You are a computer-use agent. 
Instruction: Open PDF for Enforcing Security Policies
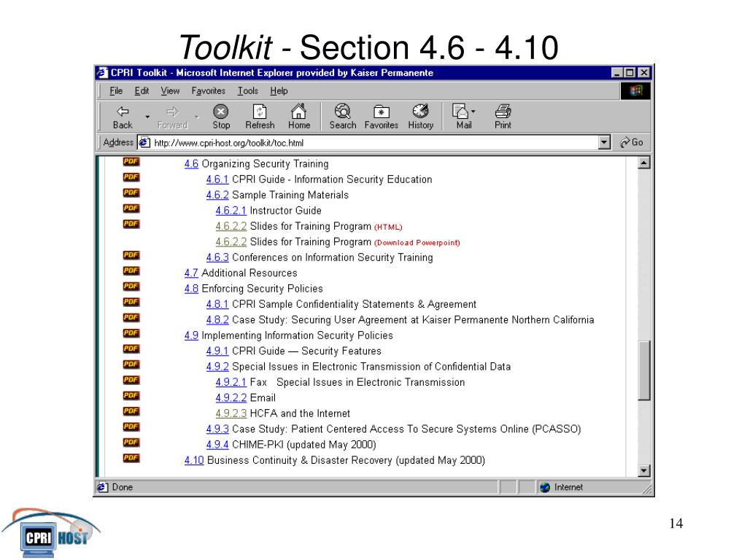131,286
